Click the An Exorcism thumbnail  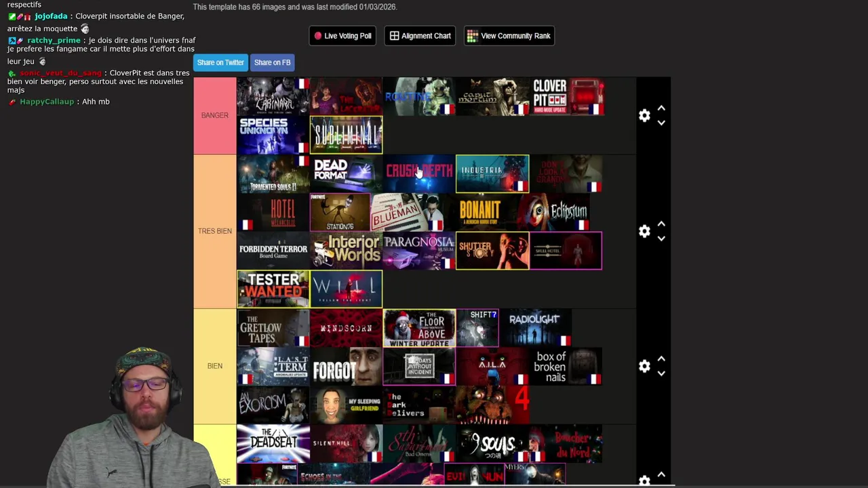click(273, 405)
